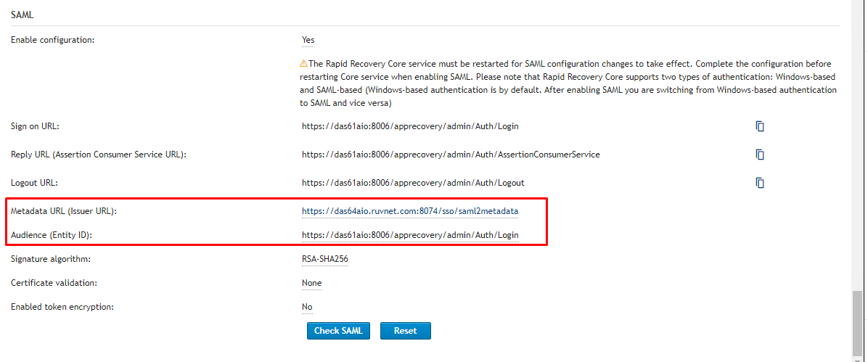Edit the Audience (Entity ID) value
The height and width of the screenshot is (362, 868).
[x=410, y=235]
